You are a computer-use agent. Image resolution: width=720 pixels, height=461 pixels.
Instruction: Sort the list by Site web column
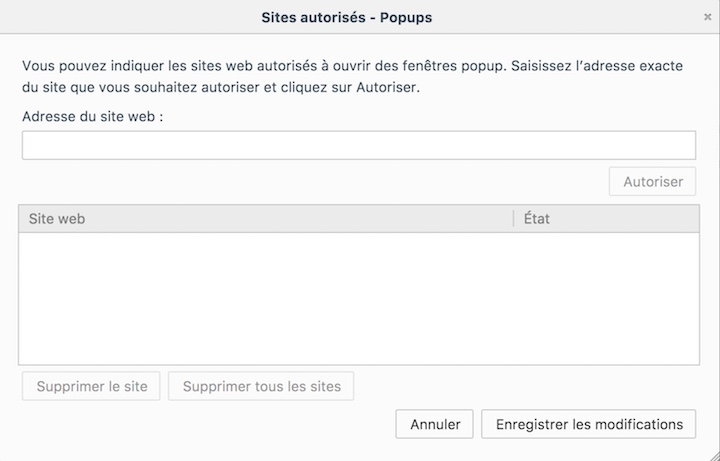pyautogui.click(x=266, y=219)
